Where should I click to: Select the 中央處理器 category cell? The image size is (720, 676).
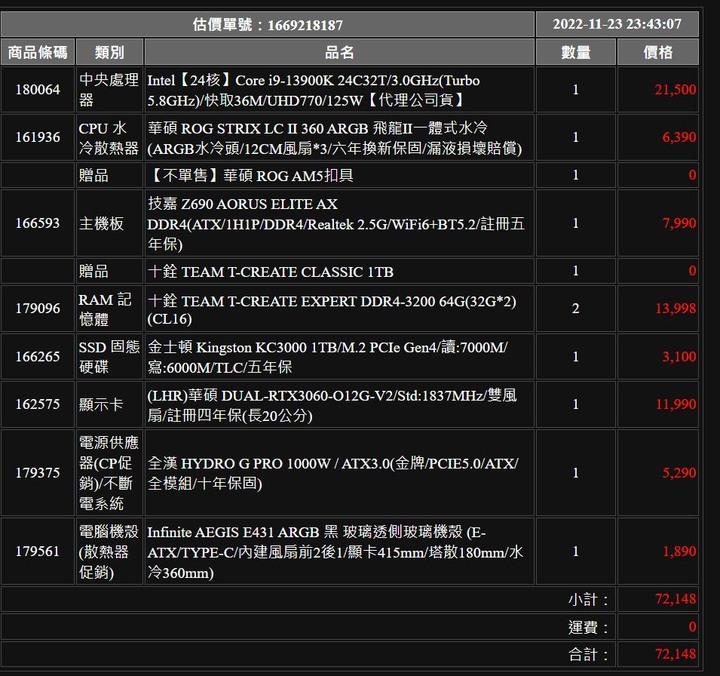click(x=109, y=90)
